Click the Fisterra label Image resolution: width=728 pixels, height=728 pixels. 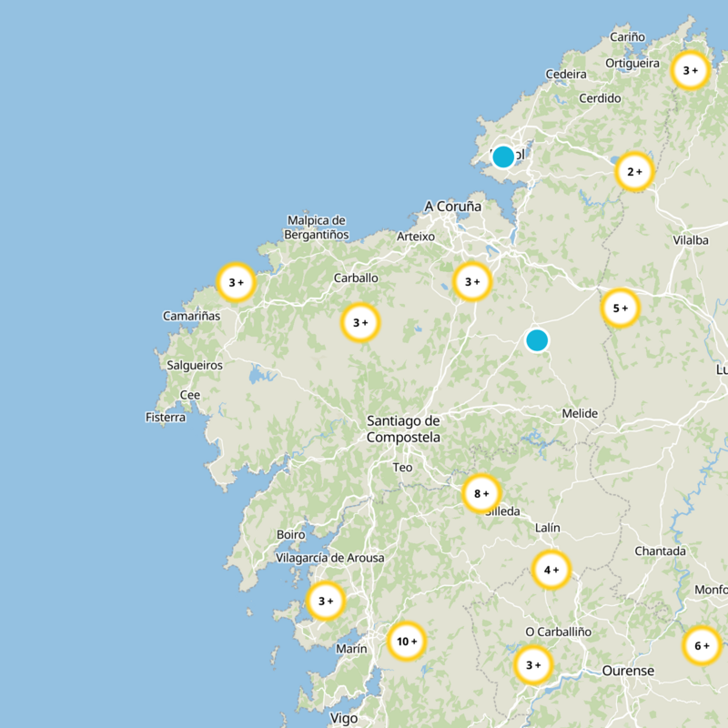click(166, 418)
